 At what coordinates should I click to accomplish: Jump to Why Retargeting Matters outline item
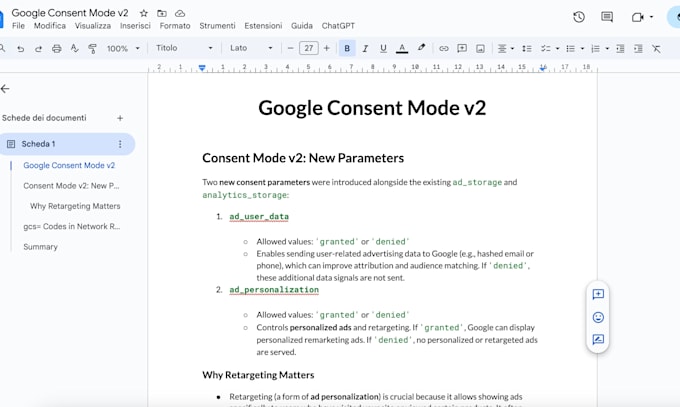(75, 206)
